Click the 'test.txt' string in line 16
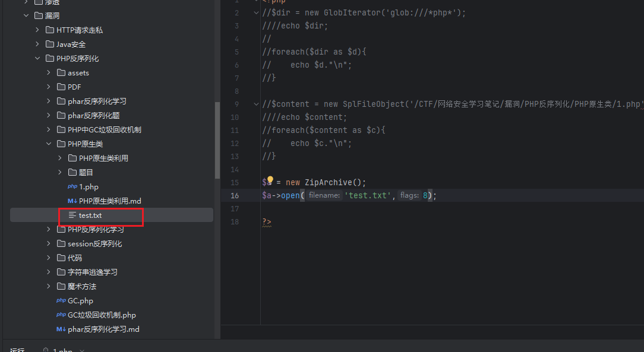The width and height of the screenshot is (644, 352). point(368,195)
